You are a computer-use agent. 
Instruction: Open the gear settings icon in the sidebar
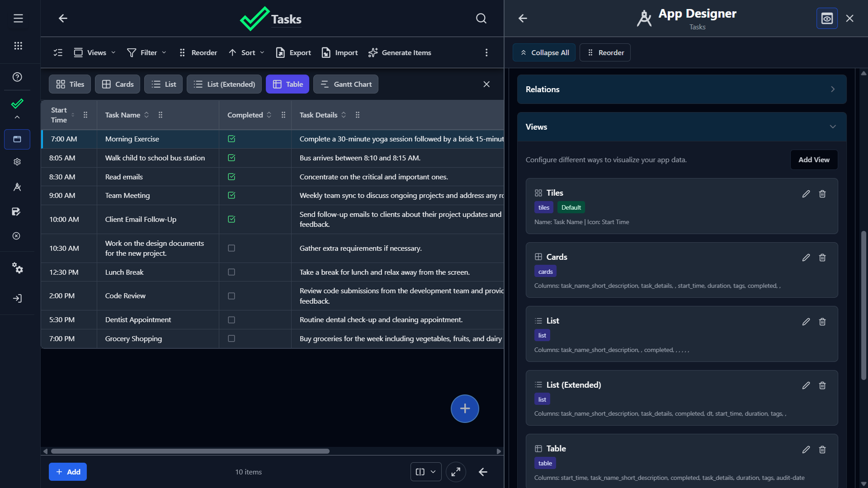pos(17,162)
